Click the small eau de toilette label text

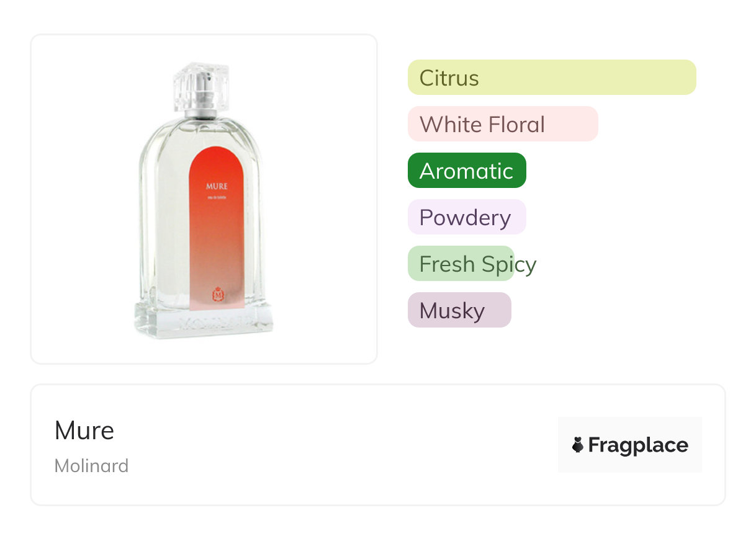tap(217, 198)
